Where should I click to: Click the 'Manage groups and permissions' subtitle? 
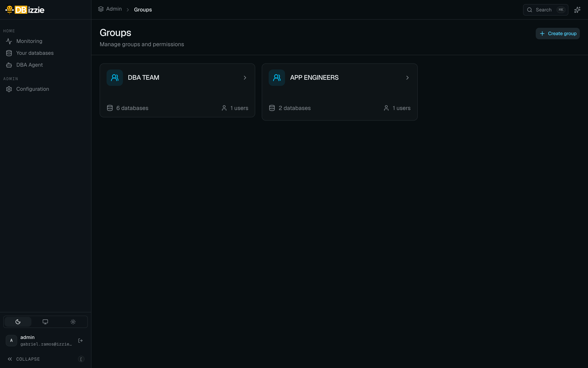[142, 44]
